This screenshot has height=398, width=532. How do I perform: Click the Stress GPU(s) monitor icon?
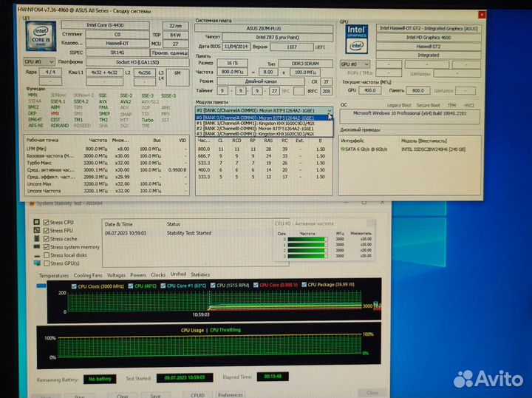pyautogui.click(x=37, y=263)
